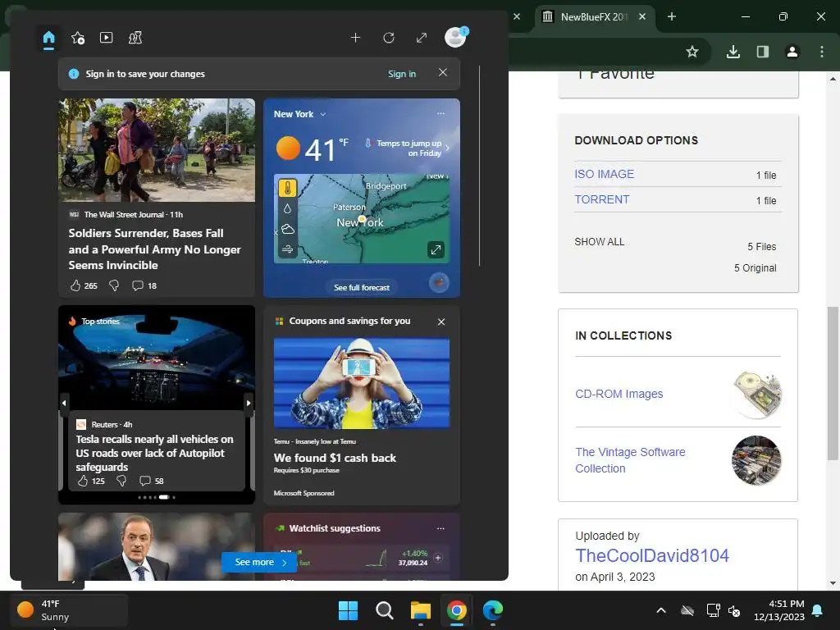Add 37,090.24 stock to watchlist
The image size is (840, 630).
(438, 558)
